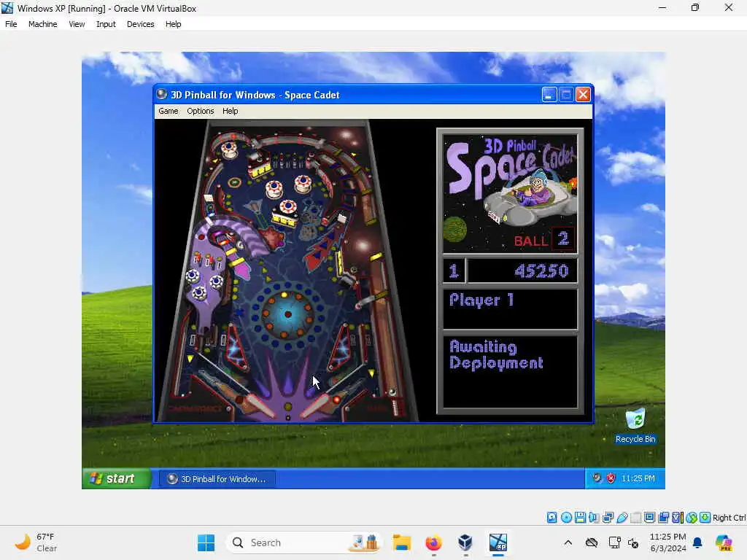This screenshot has height=560, width=747.
Task: Open the Windows 11 Start menu
Action: [206, 542]
